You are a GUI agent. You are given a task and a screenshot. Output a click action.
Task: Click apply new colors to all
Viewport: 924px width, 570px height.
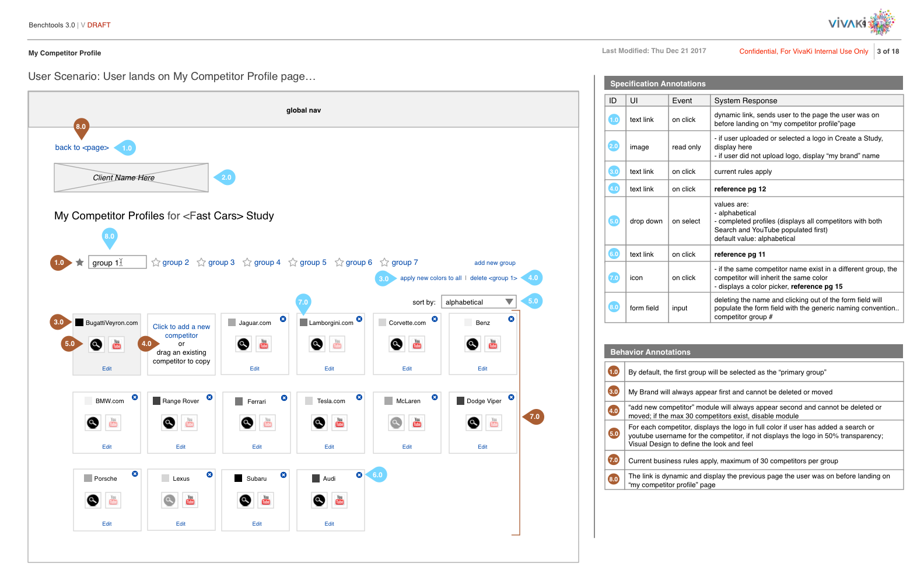(430, 278)
